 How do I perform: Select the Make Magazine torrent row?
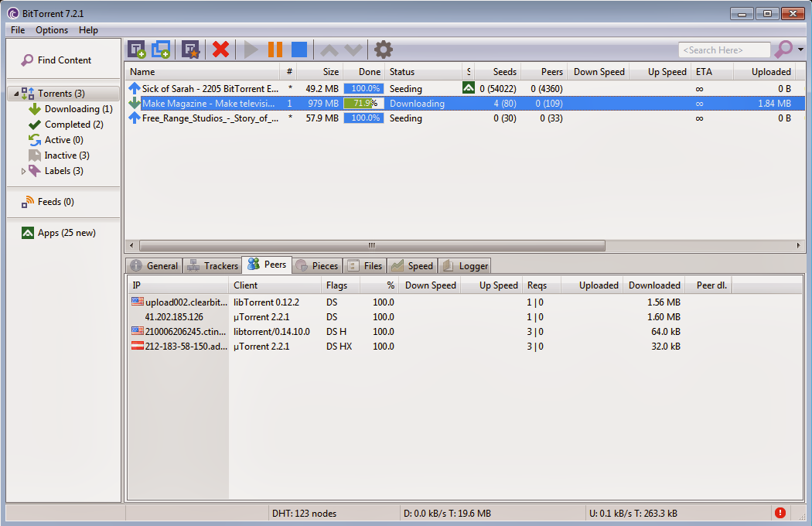465,103
